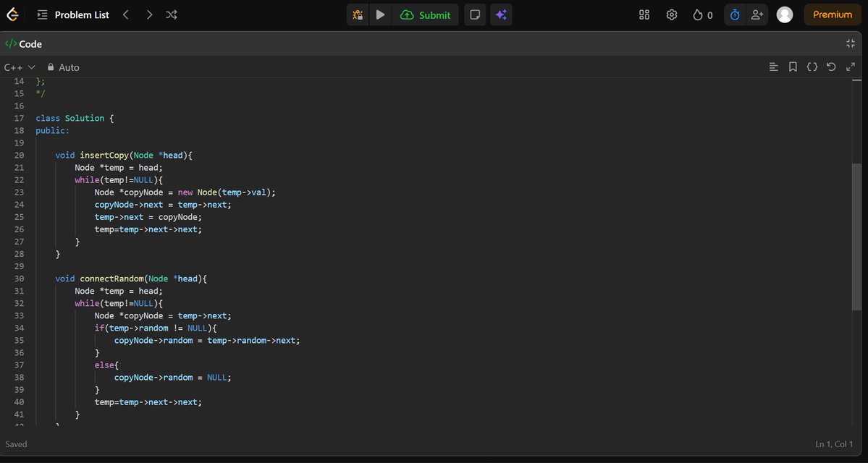Bookmark the problem via bookmark icon
868x463 pixels.
[x=793, y=67]
